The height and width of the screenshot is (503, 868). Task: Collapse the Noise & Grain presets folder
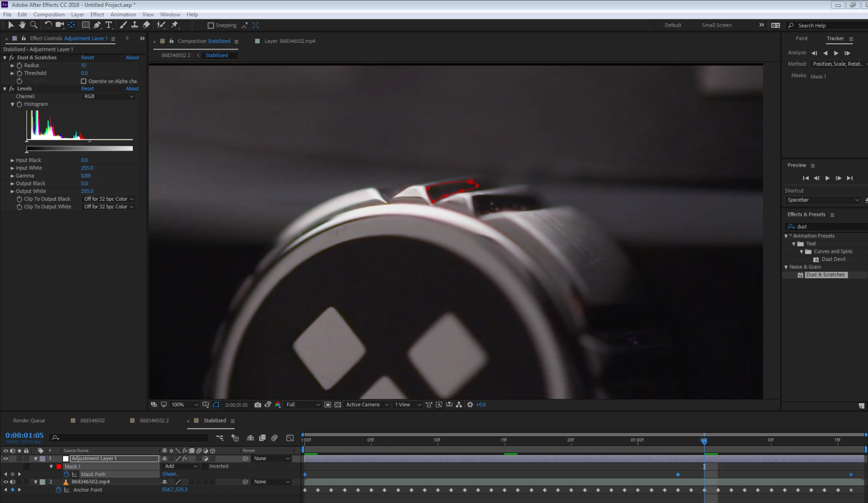(786, 267)
